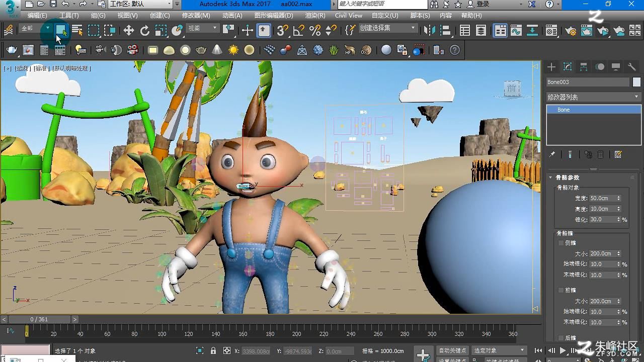Image resolution: width=644 pixels, height=362 pixels.
Task: Open the 动画(A) menu
Action: point(232,16)
